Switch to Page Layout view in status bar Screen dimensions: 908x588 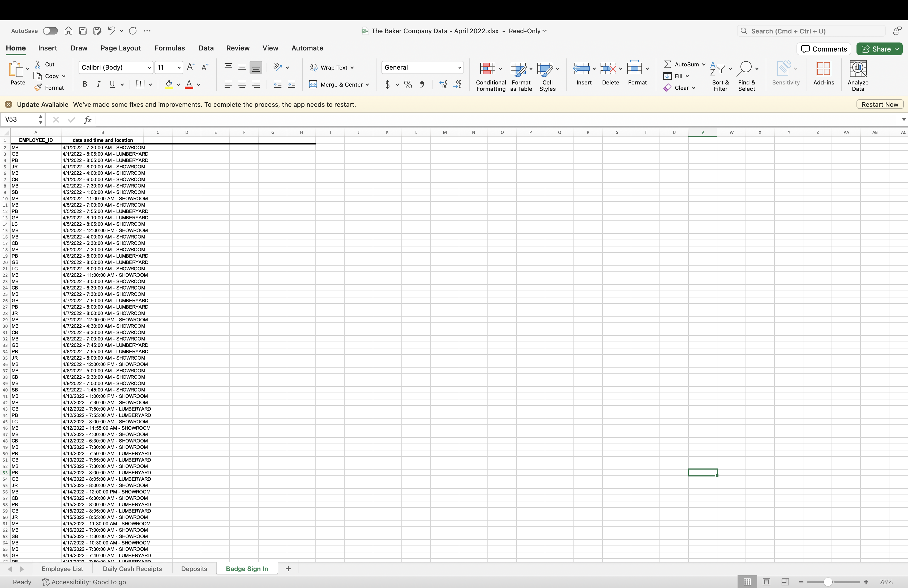click(766, 582)
